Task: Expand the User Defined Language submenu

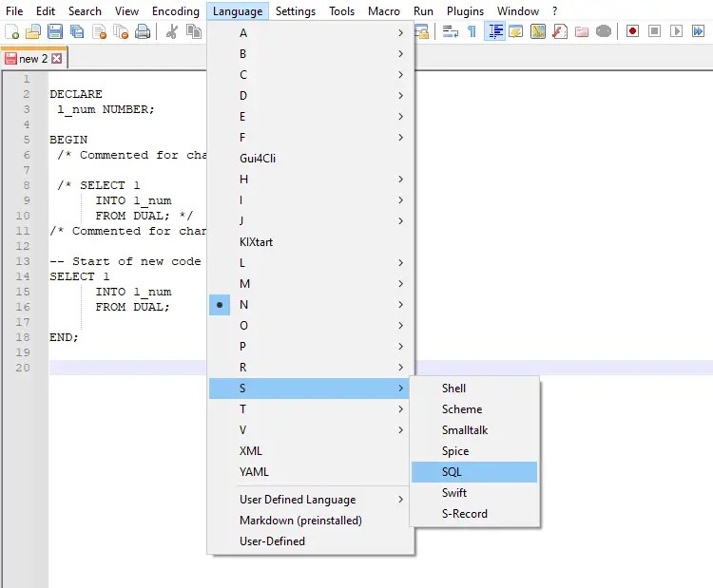Action: pos(309,500)
